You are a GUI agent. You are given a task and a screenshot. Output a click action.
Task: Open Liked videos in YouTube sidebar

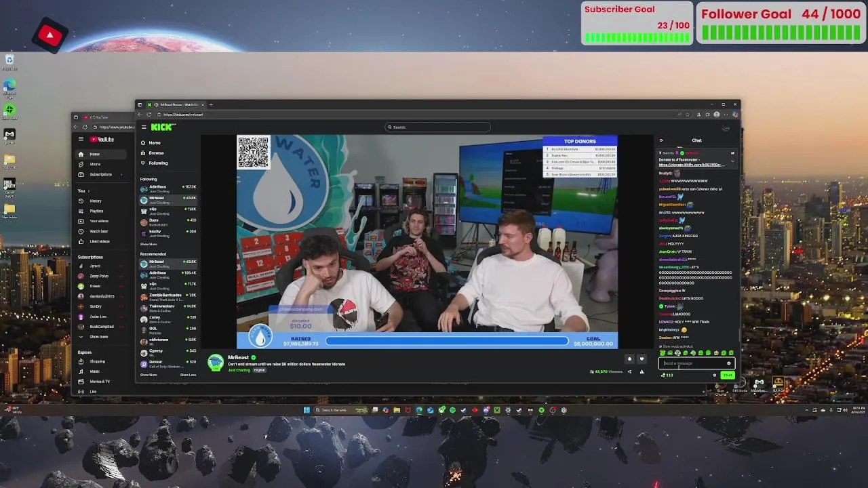(x=99, y=241)
